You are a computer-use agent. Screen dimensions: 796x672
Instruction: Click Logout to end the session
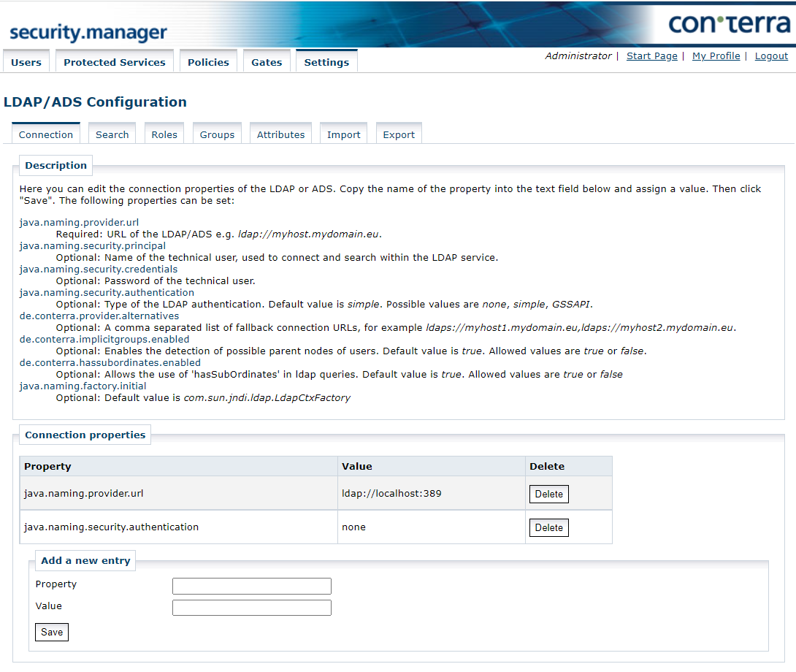pos(771,56)
